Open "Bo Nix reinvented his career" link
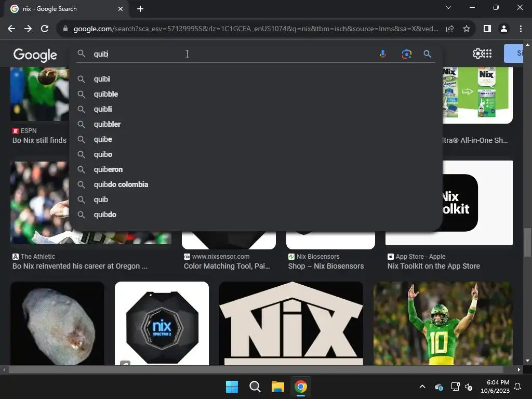This screenshot has width=532, height=399. coord(79,266)
